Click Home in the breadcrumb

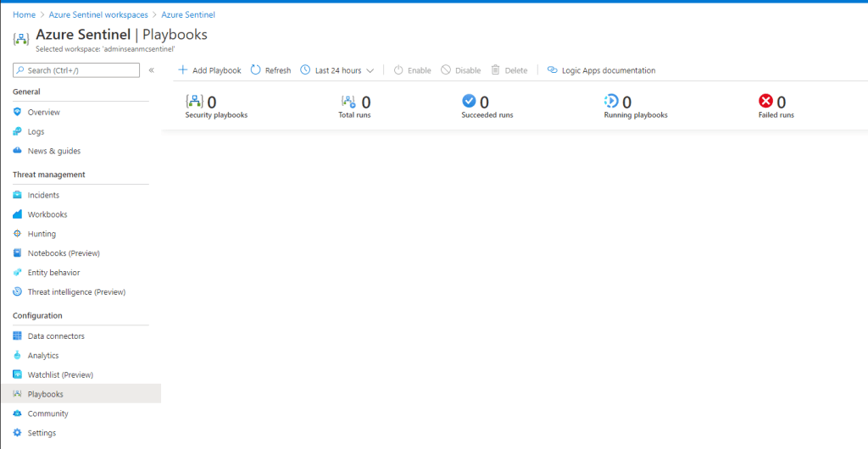point(24,15)
